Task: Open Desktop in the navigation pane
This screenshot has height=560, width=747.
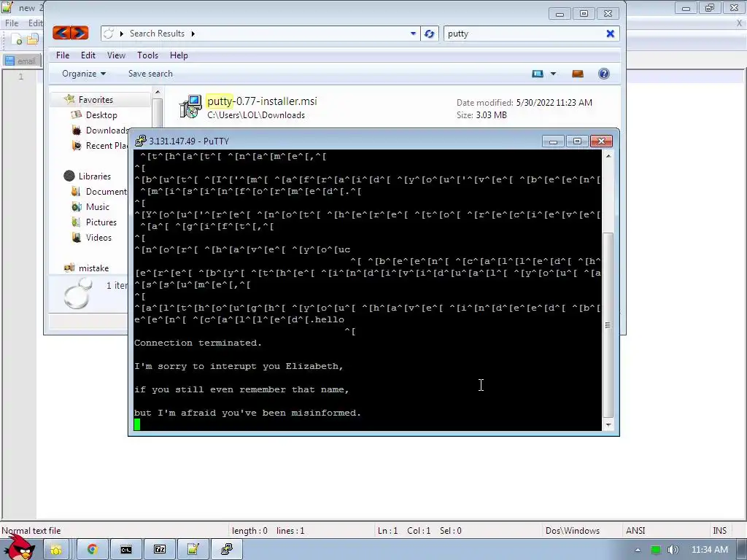Action: pyautogui.click(x=101, y=114)
